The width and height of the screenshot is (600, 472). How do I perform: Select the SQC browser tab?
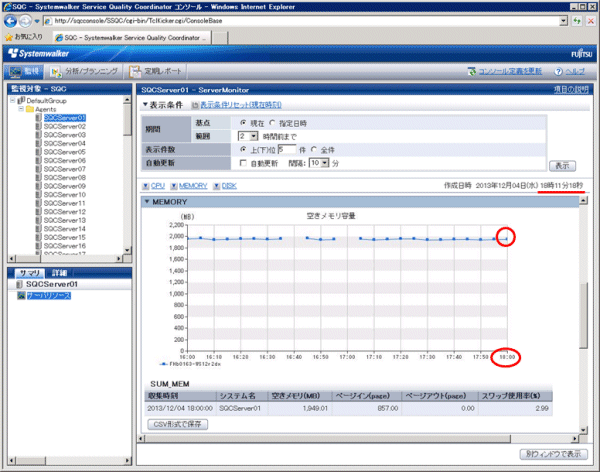point(131,38)
